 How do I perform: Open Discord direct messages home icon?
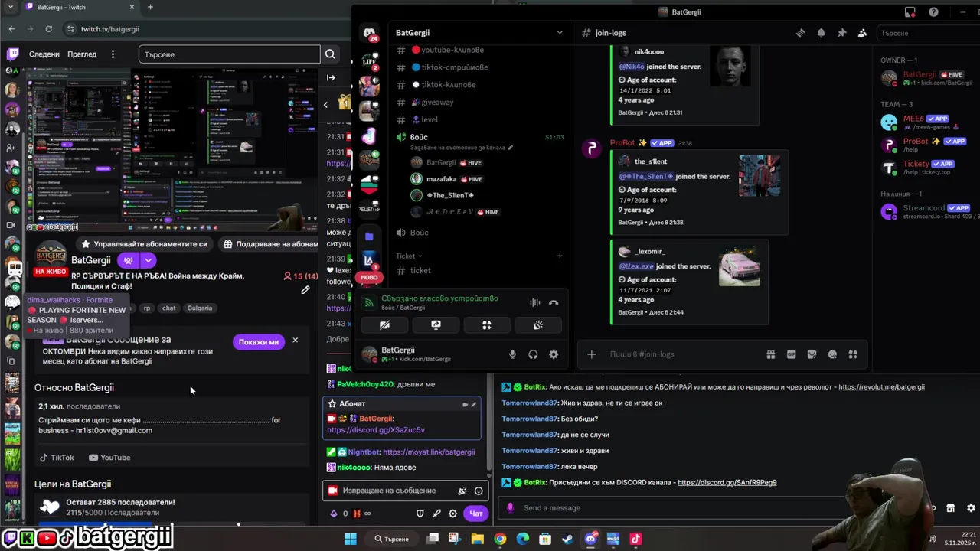tap(370, 34)
